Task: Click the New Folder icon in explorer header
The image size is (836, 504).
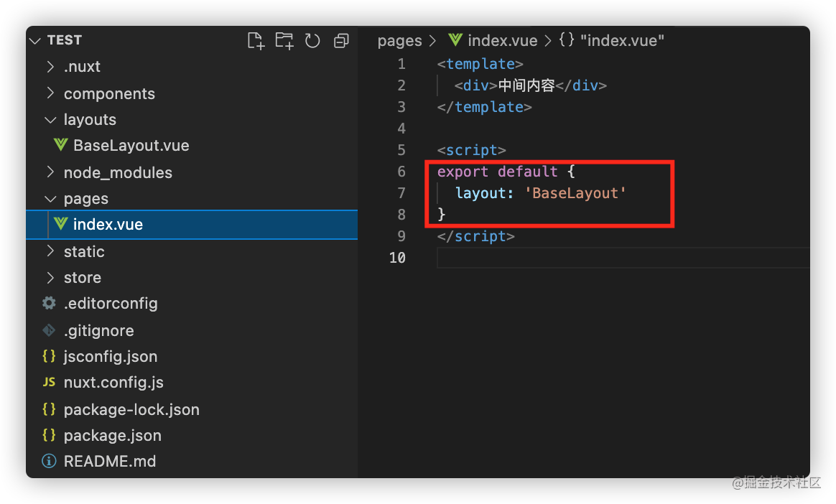Action: (x=284, y=41)
